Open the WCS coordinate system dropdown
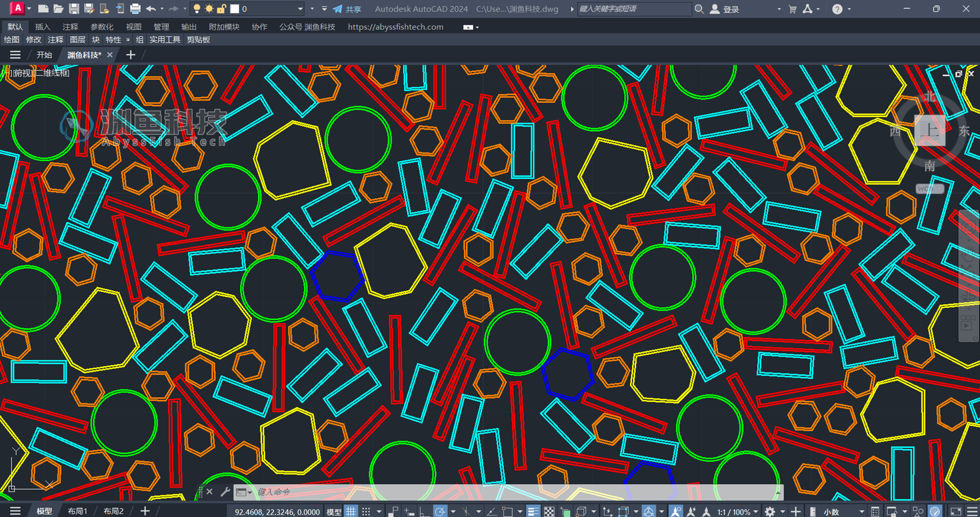The height and width of the screenshot is (517, 980). point(930,189)
